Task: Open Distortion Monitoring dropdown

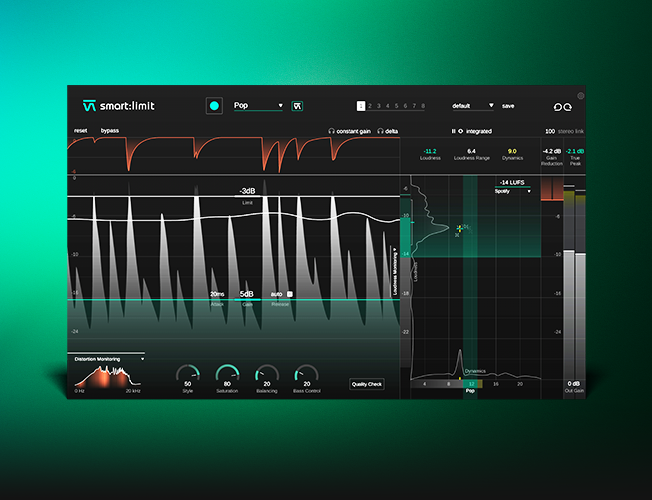Action: (x=109, y=359)
